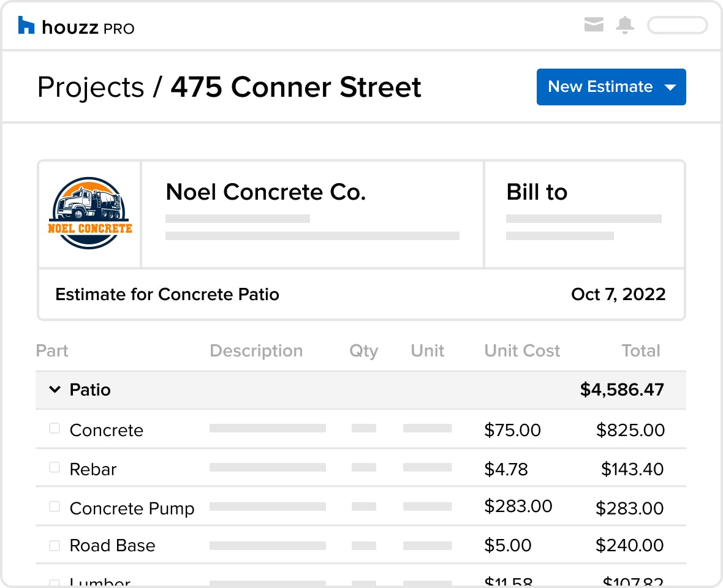Click the Houzz Pro logo icon
The width and height of the screenshot is (723, 588).
(26, 26)
